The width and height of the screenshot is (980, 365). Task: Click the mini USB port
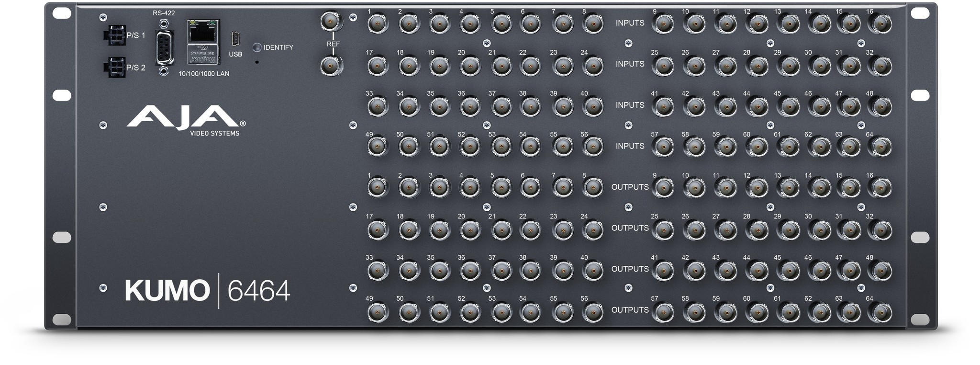(235, 38)
